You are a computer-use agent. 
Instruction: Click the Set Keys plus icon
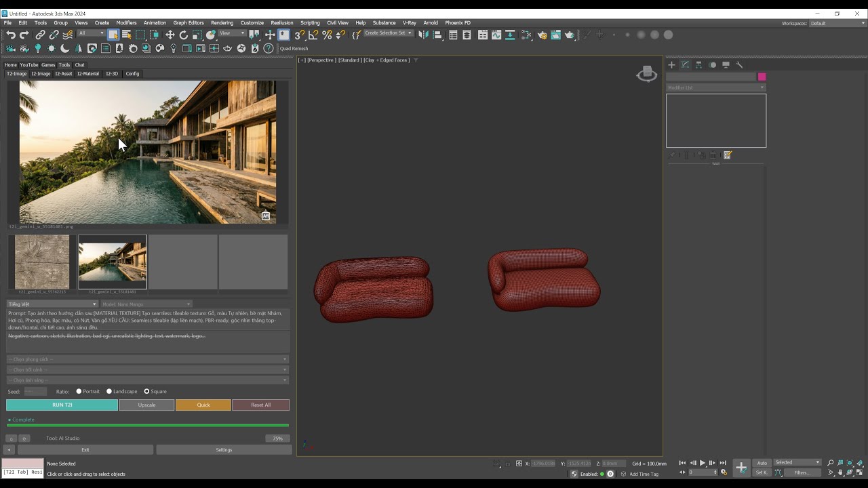741,468
